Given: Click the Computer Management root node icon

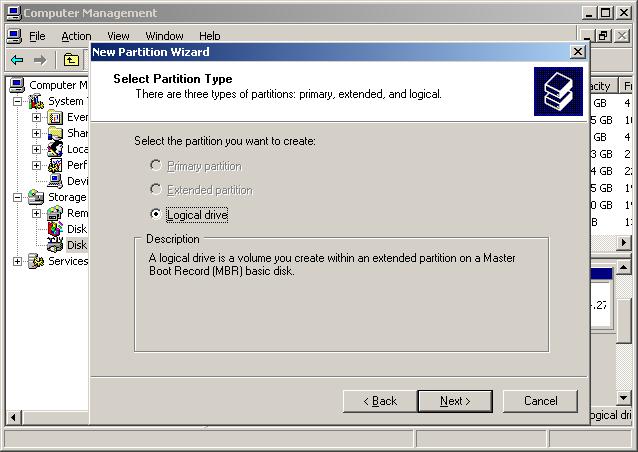Looking at the screenshot, I should click(x=17, y=85).
